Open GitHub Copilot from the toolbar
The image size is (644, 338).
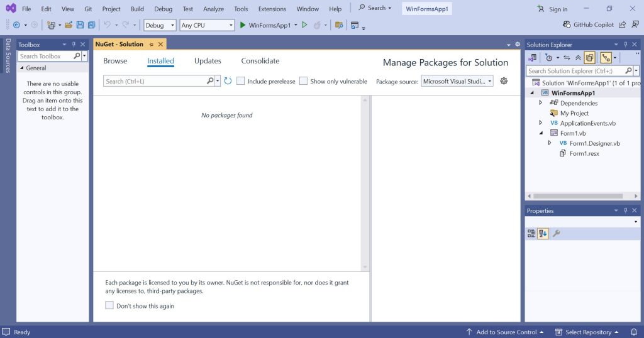[588, 25]
